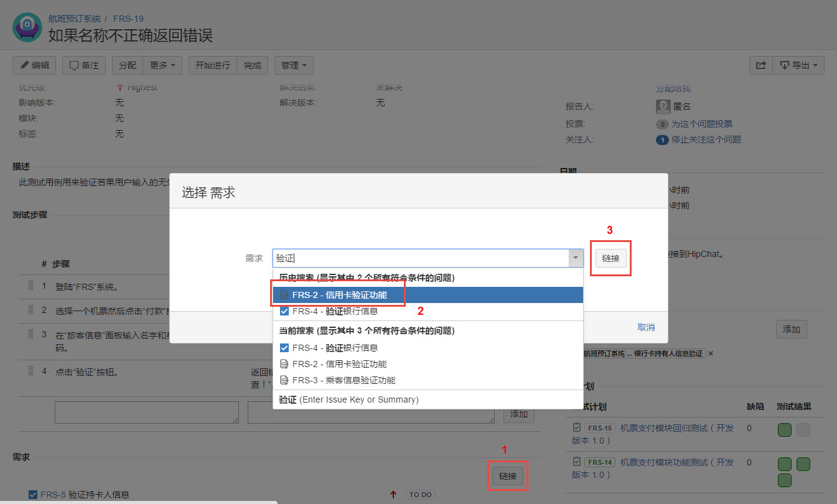Image resolution: width=837 pixels, height=504 pixels.
Task: Click the FRS-15 key badge
Action: [x=601, y=428]
